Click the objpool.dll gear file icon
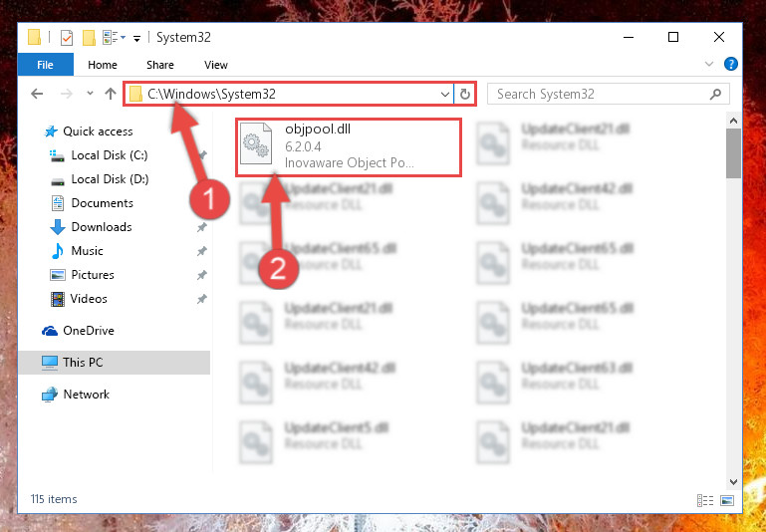Viewport: 766px width, 532px height. click(x=256, y=144)
